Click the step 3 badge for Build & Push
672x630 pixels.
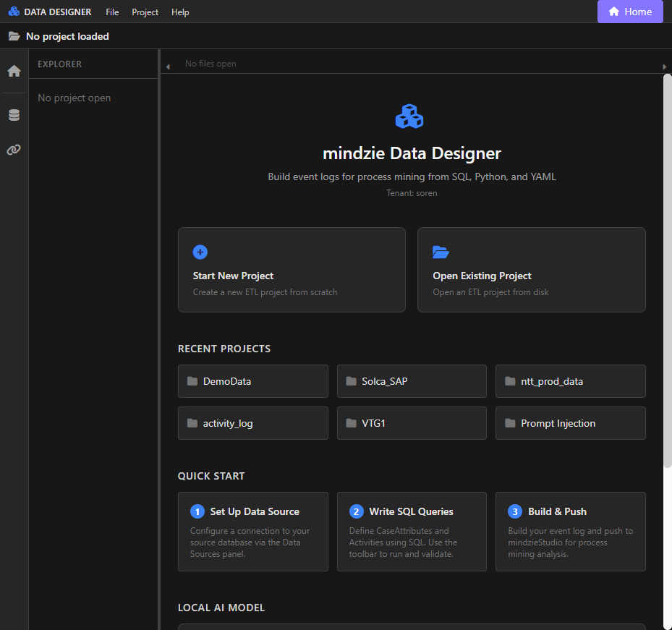(x=515, y=511)
